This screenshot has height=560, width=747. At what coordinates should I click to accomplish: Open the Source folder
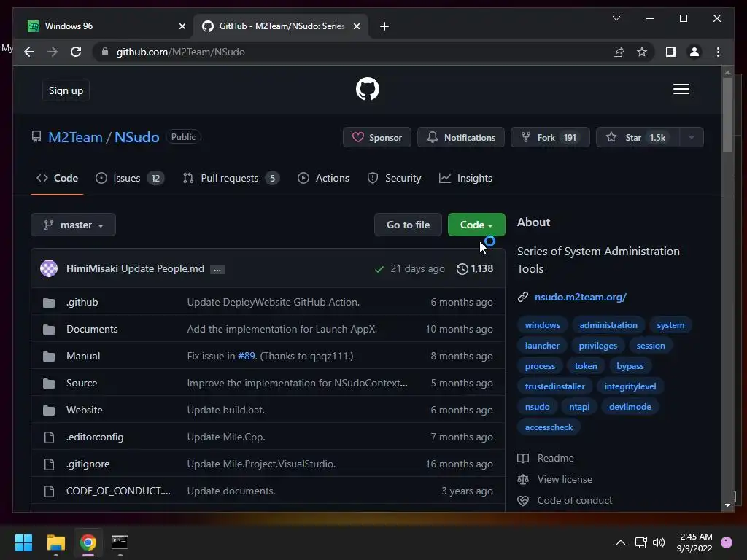(x=82, y=383)
